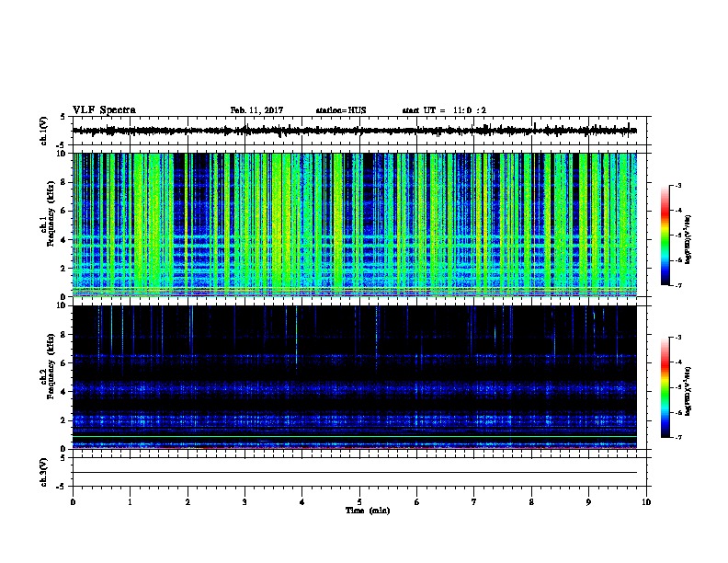This screenshot has width=728, height=563.
Task: Click the time axis tick label "9"
Action: (588, 501)
